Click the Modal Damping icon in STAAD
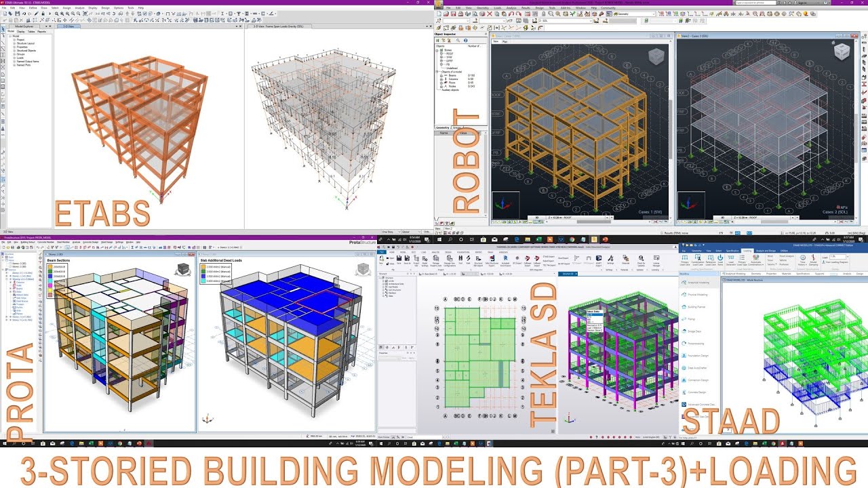868x488 pixels. pos(814,259)
